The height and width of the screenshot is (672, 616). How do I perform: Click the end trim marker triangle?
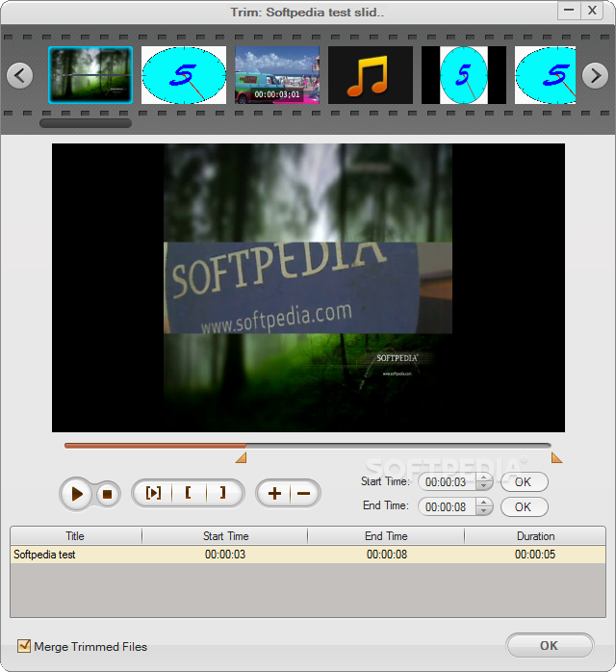(x=556, y=457)
